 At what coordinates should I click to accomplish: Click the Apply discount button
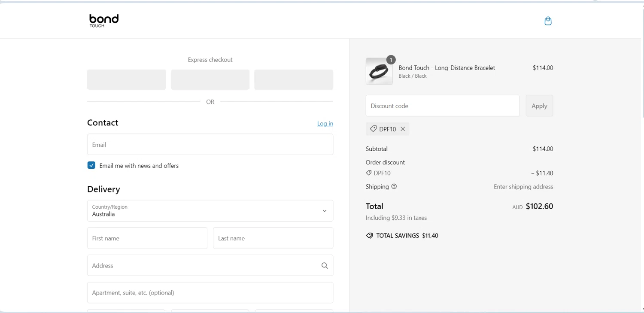point(539,106)
